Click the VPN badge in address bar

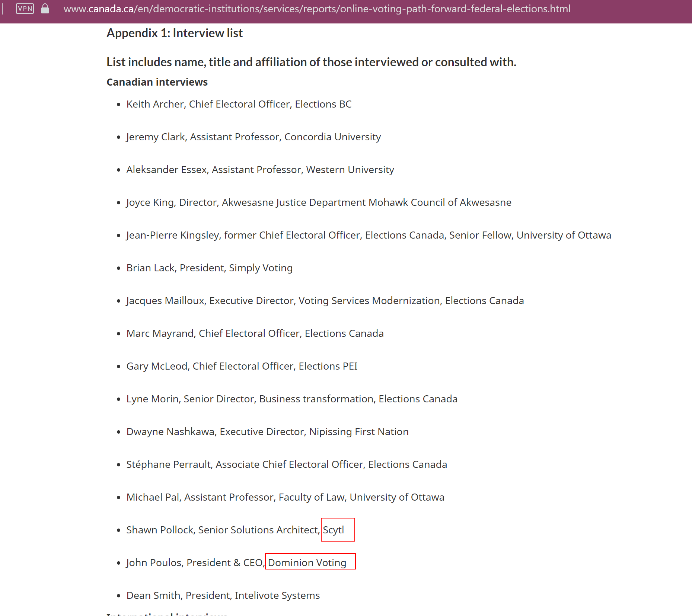pyautogui.click(x=25, y=9)
